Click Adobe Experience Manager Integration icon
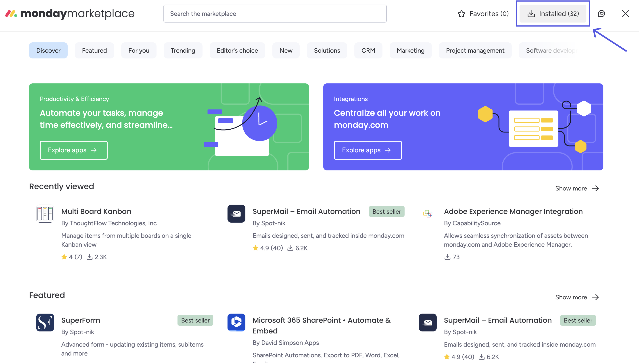Screen dimensions: 639x364 coord(428,213)
